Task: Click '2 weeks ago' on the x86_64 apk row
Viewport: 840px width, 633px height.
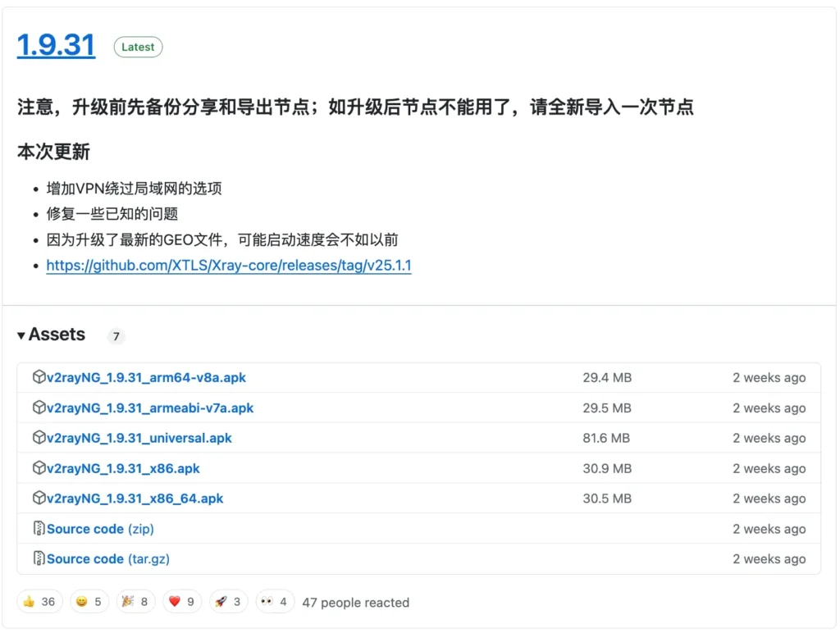Action: pos(769,499)
